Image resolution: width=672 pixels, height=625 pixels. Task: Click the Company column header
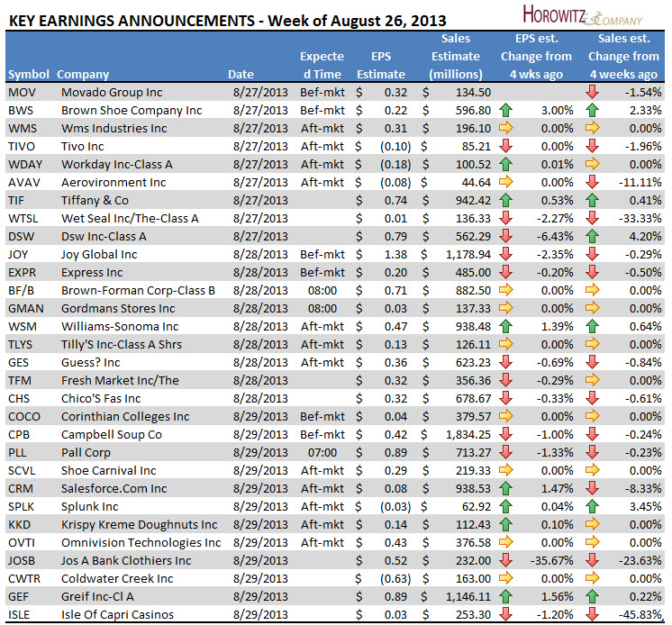click(83, 74)
